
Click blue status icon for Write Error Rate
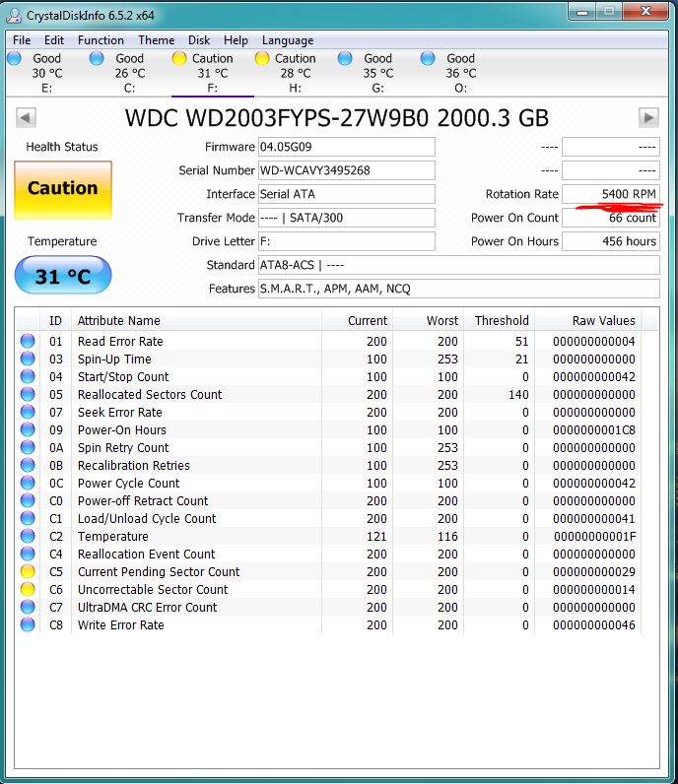tap(28, 625)
